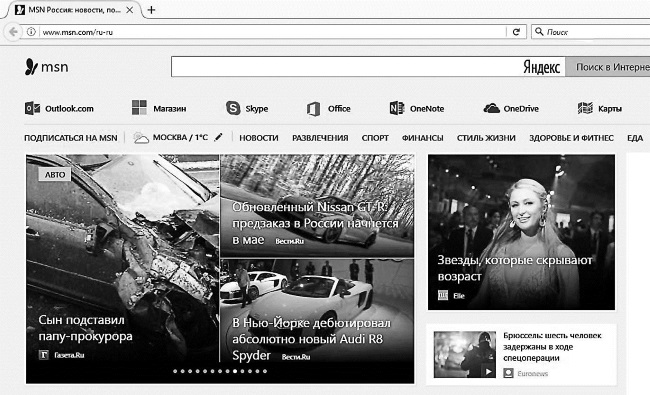Click the Office icon
Viewport: 650px width, 395px height.
313,109
